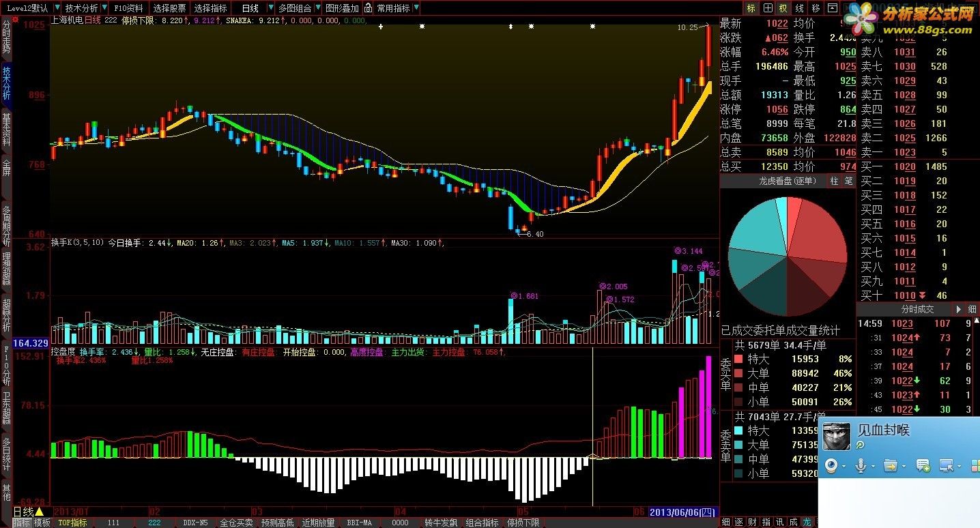Image resolution: width=980 pixels, height=528 pixels.
Task: Open the F10资料 button
Action: (128, 8)
